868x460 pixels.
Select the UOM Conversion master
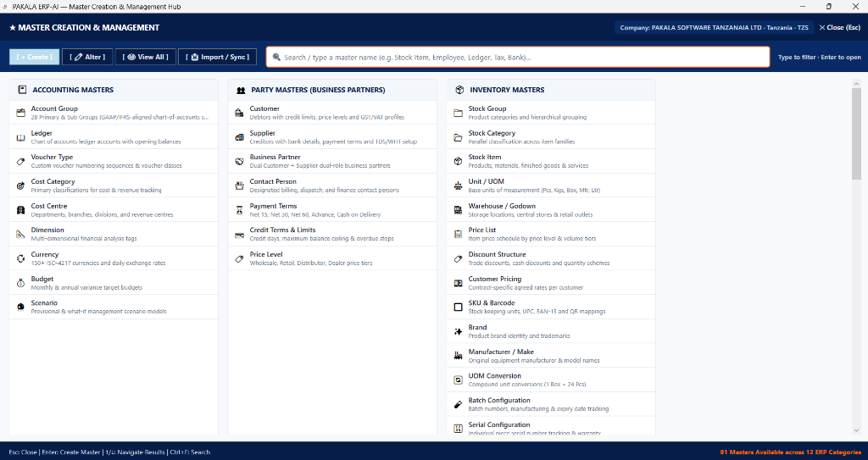[551, 380]
